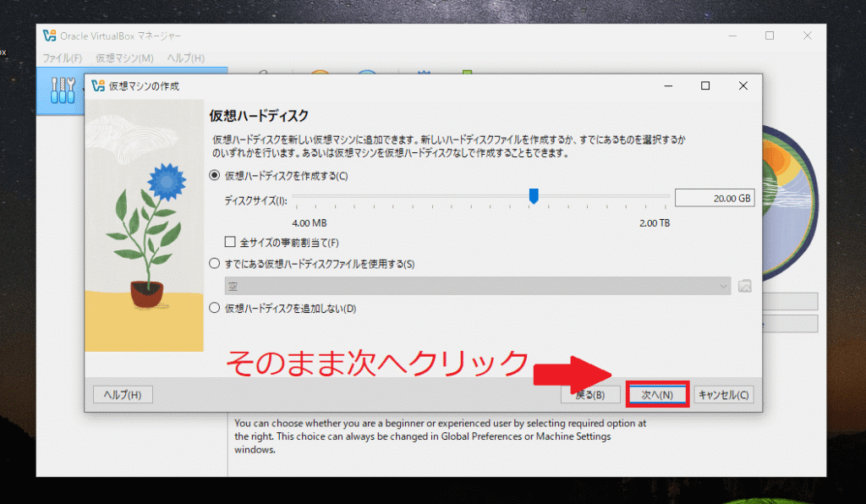Click the VirtualBox icon in the dialog title bar
The image size is (866, 504).
(98, 85)
